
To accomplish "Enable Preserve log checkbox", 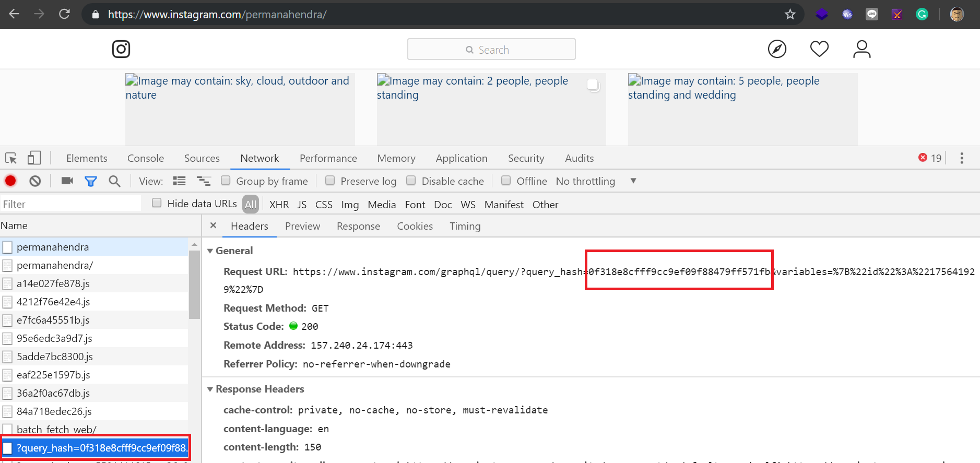I will tap(330, 181).
